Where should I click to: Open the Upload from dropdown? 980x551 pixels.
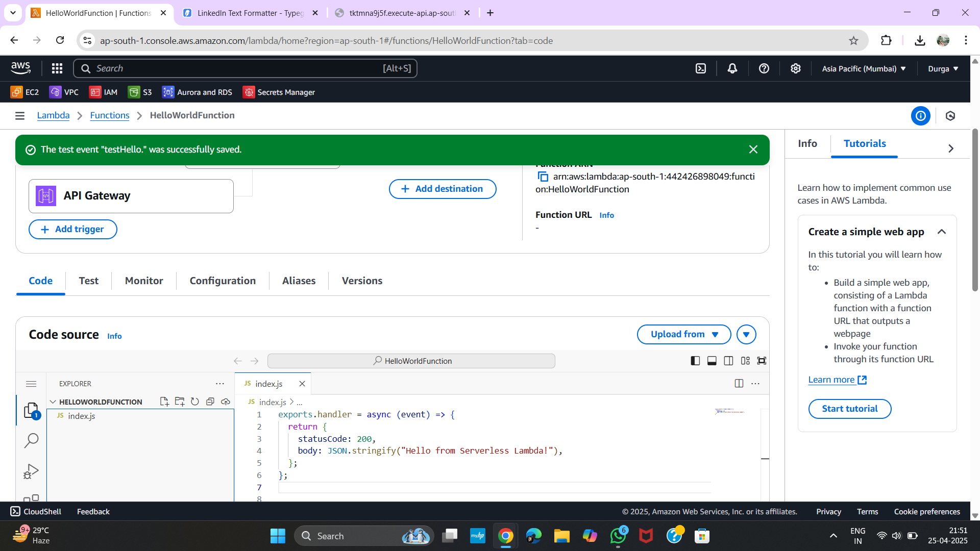(x=684, y=335)
